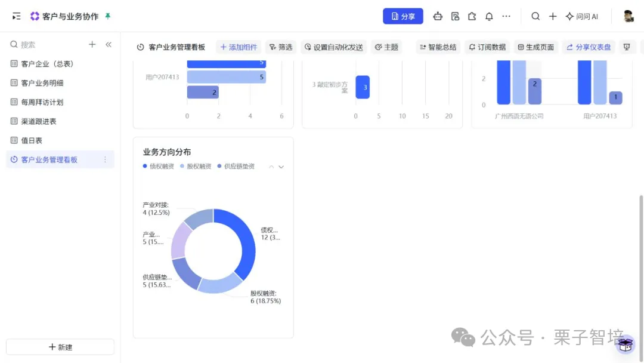Open three-dot menu for 客户业务管理看板
The height and width of the screenshot is (363, 644).
(105, 159)
